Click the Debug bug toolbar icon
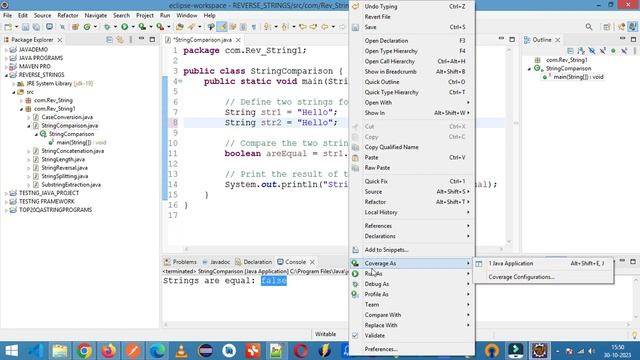The width and height of the screenshot is (640, 360). click(107, 27)
